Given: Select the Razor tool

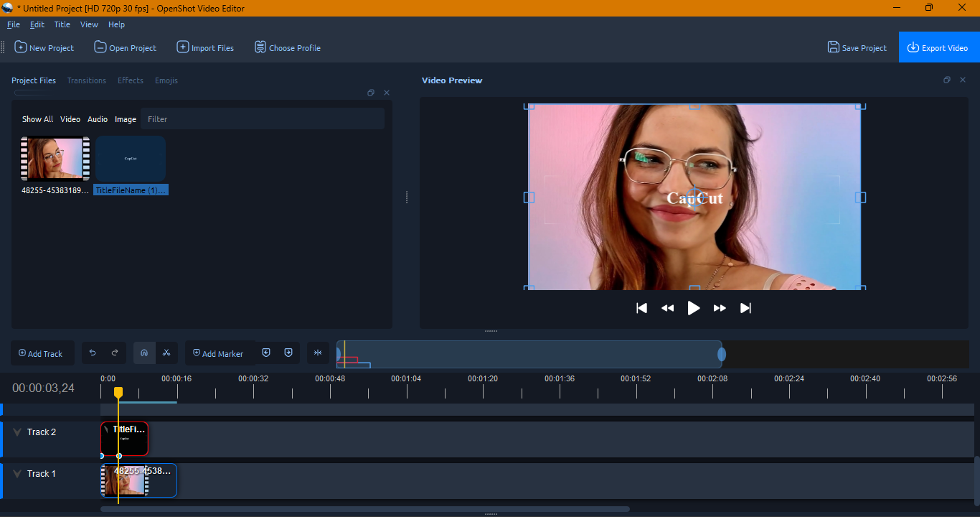Looking at the screenshot, I should [x=166, y=353].
